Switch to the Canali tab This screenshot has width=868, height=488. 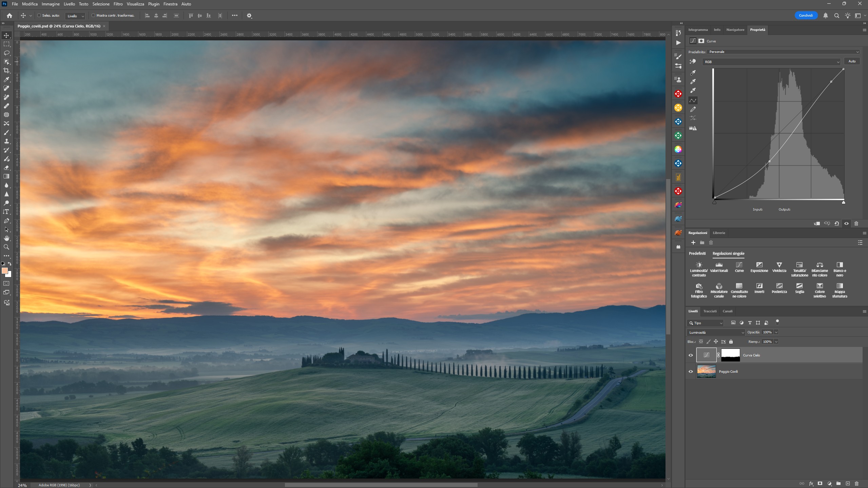(728, 311)
